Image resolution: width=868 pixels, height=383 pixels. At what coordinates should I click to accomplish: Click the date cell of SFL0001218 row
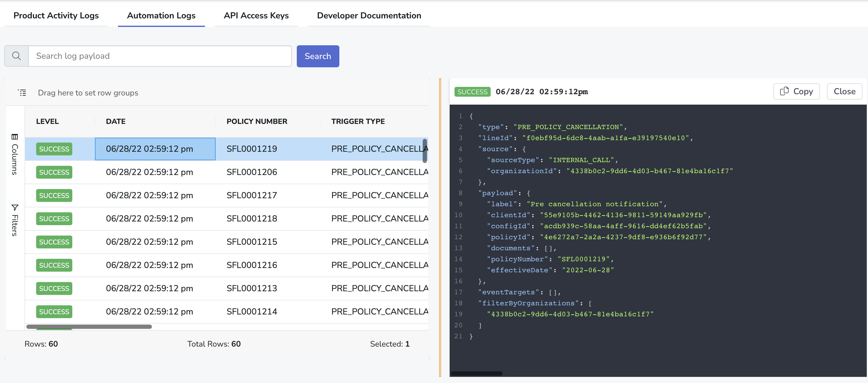click(x=155, y=218)
